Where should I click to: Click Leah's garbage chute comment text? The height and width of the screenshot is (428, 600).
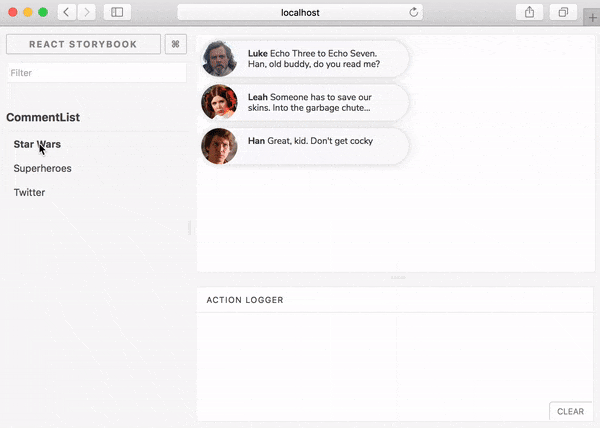(x=310, y=102)
